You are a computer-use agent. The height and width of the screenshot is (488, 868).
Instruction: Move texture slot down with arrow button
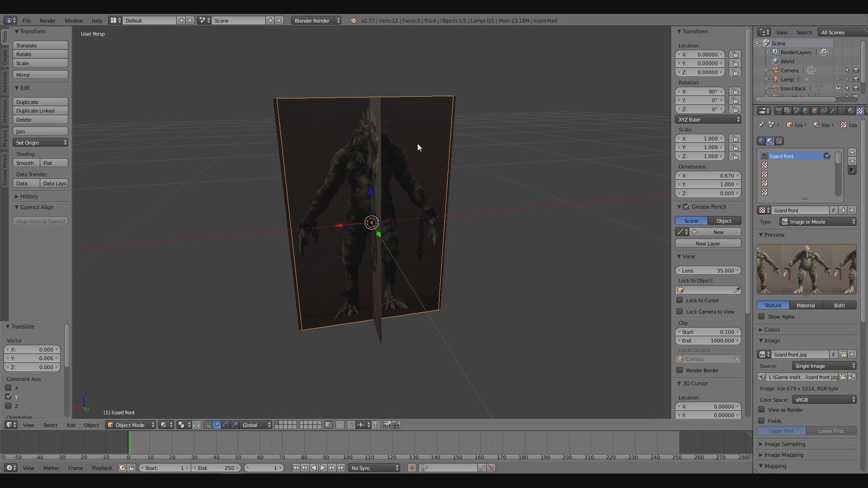point(852,161)
